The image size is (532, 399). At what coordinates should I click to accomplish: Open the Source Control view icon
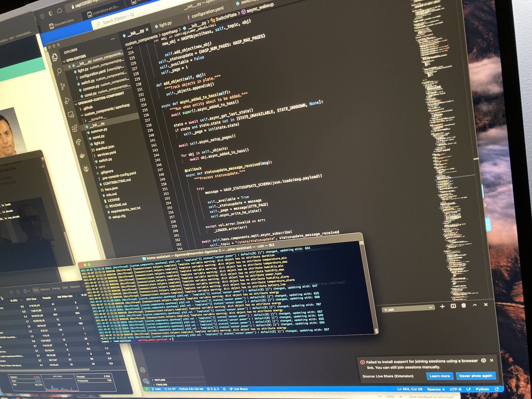click(x=63, y=86)
